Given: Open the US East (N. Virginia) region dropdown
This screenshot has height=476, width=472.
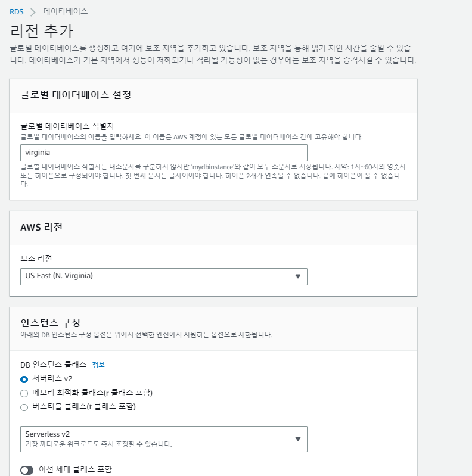Looking at the screenshot, I should (x=163, y=276).
